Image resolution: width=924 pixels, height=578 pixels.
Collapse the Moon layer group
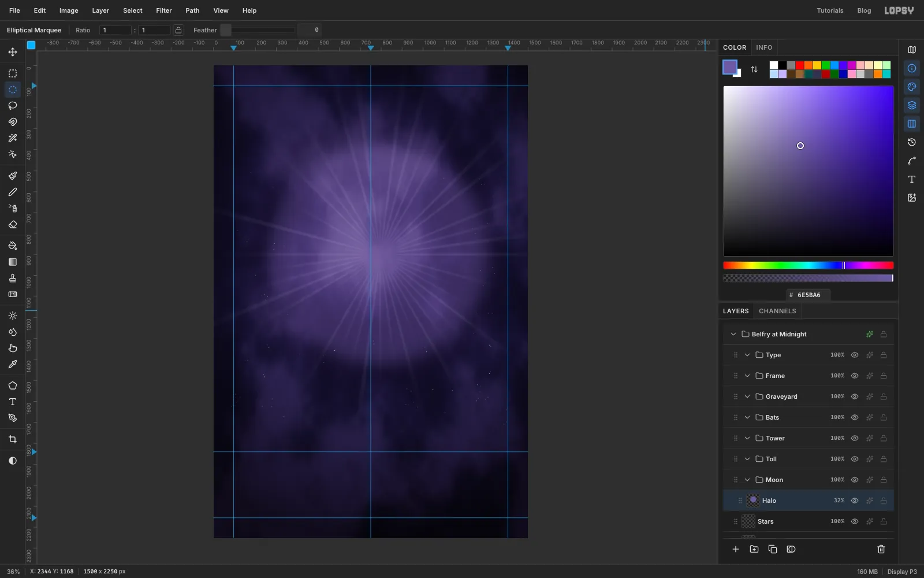[x=747, y=480]
